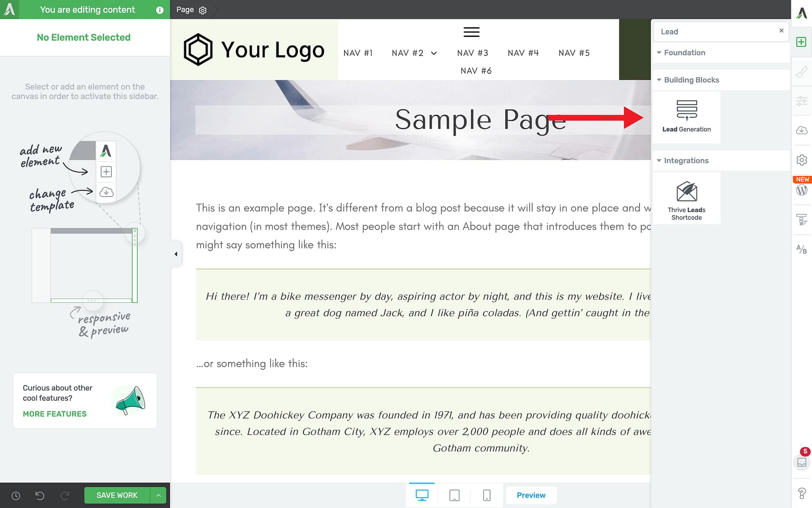The width and height of the screenshot is (812, 508).
Task: Open the Page breadcrumb settings gear
Action: 203,9
